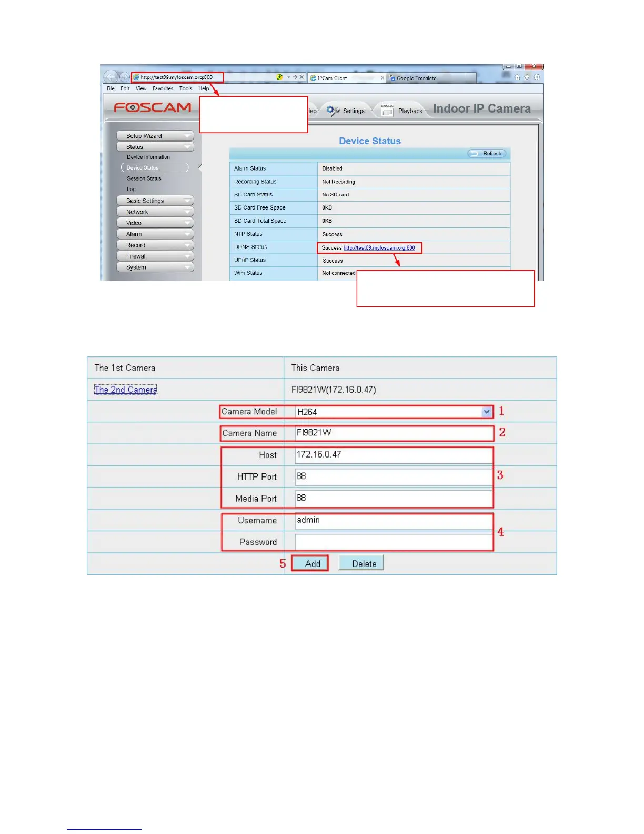Click the Media Port field
644x834 pixels.
[394, 499]
